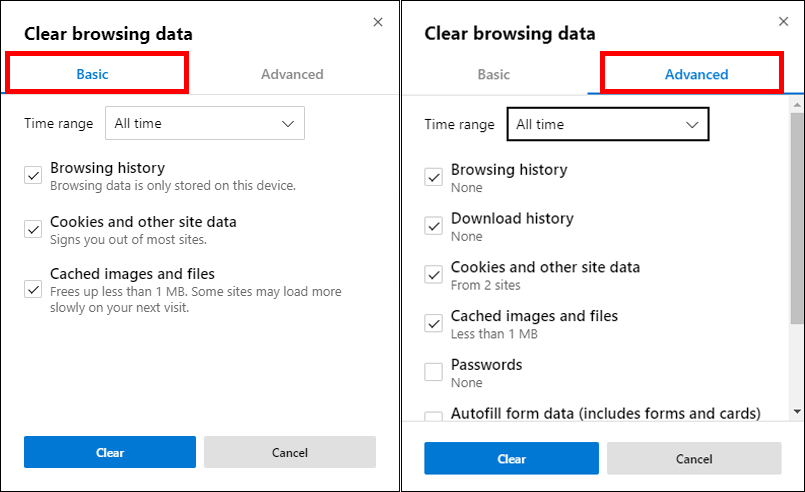
Task: Open Time range dropdown in right dialog
Action: coord(608,124)
